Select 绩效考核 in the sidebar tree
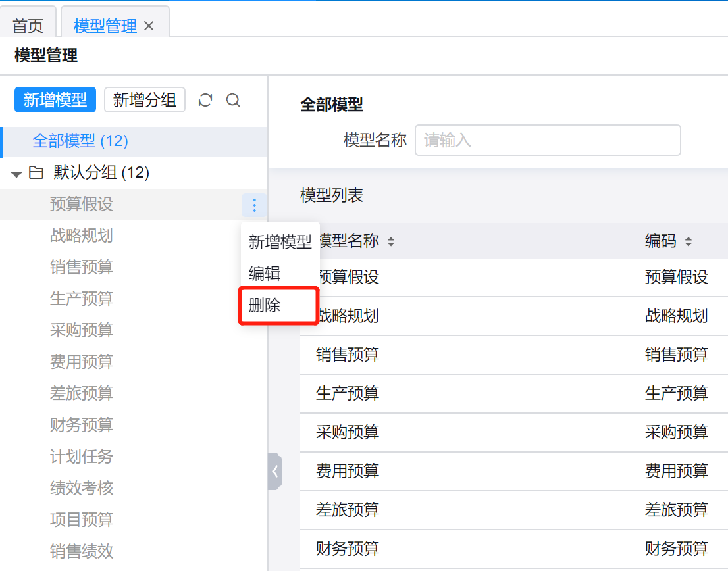The image size is (728, 571). 82,488
